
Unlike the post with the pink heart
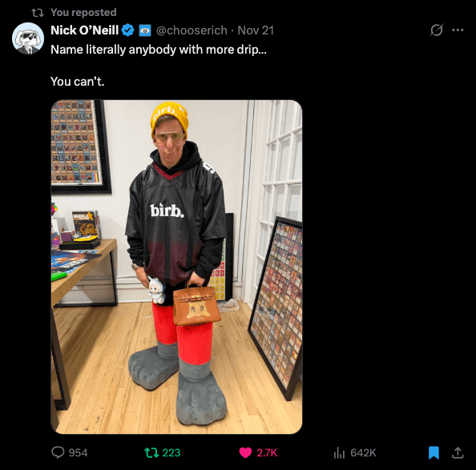click(245, 452)
